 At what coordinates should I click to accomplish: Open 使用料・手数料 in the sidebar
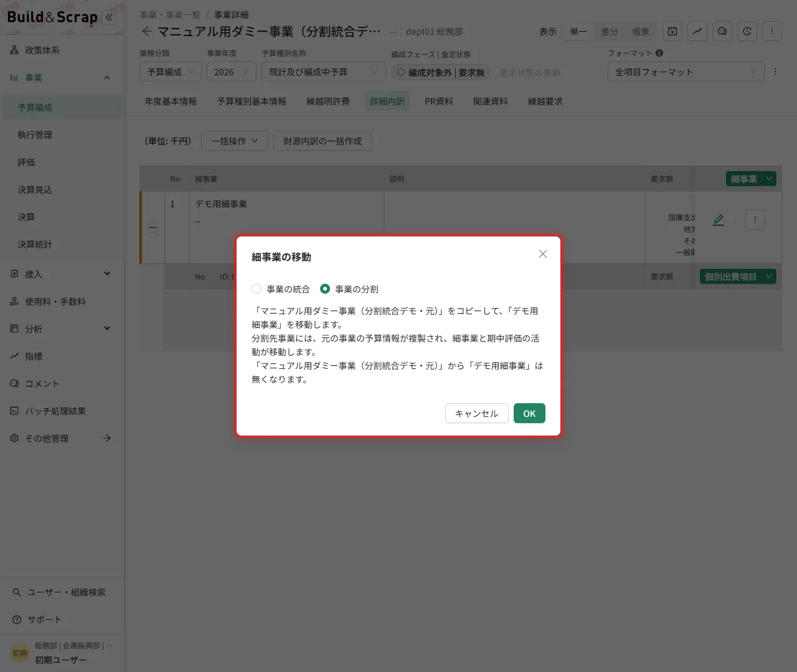(62, 301)
